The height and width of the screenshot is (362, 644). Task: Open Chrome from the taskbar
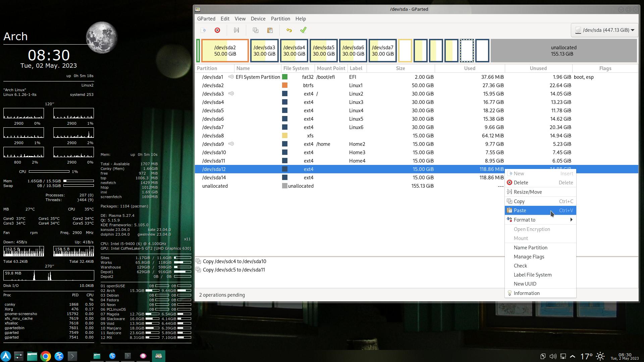point(46,356)
